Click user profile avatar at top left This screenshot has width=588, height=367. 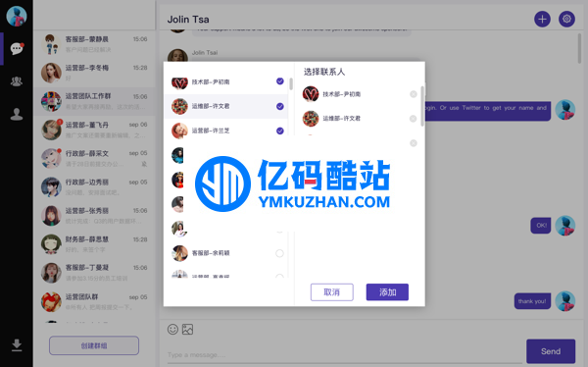17,16
